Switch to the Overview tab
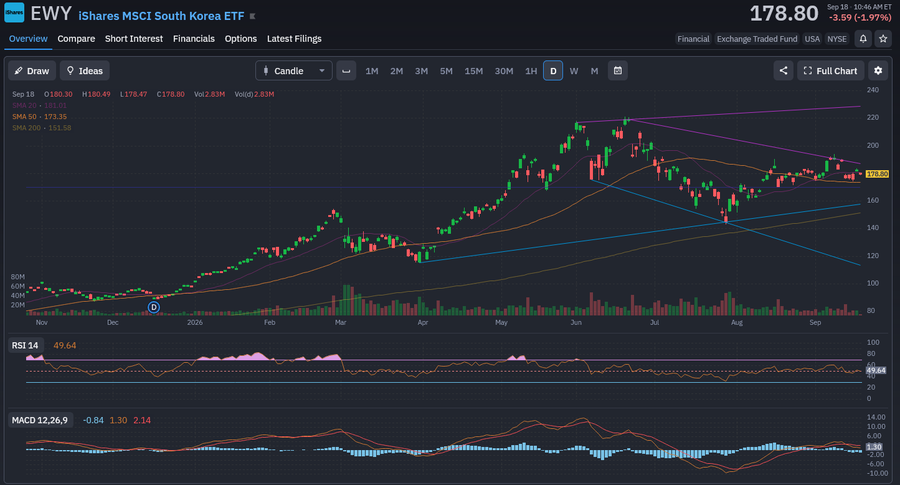This screenshot has height=485, width=900. click(x=28, y=38)
